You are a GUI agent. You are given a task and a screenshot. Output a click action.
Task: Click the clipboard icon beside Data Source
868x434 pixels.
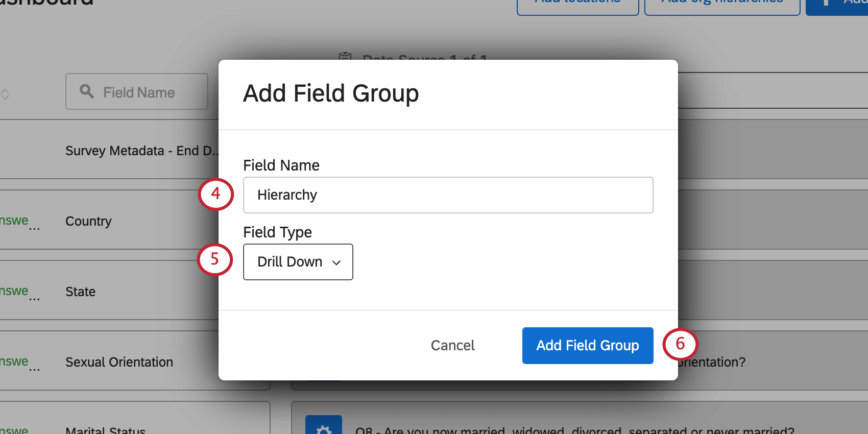click(x=345, y=56)
